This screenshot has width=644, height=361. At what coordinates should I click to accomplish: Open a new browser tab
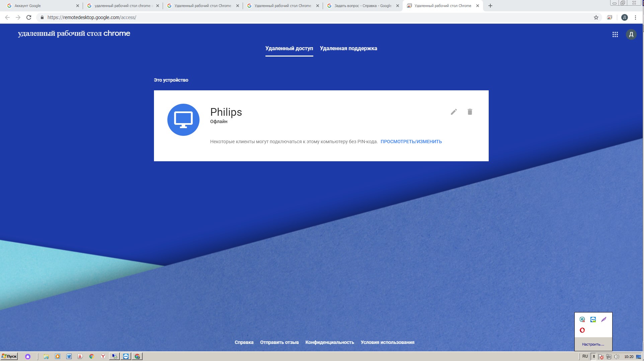point(490,6)
